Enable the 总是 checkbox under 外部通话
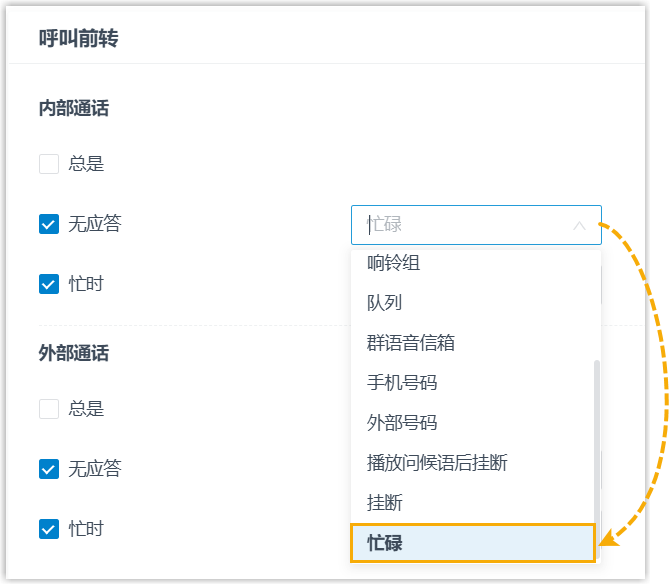 (x=49, y=409)
